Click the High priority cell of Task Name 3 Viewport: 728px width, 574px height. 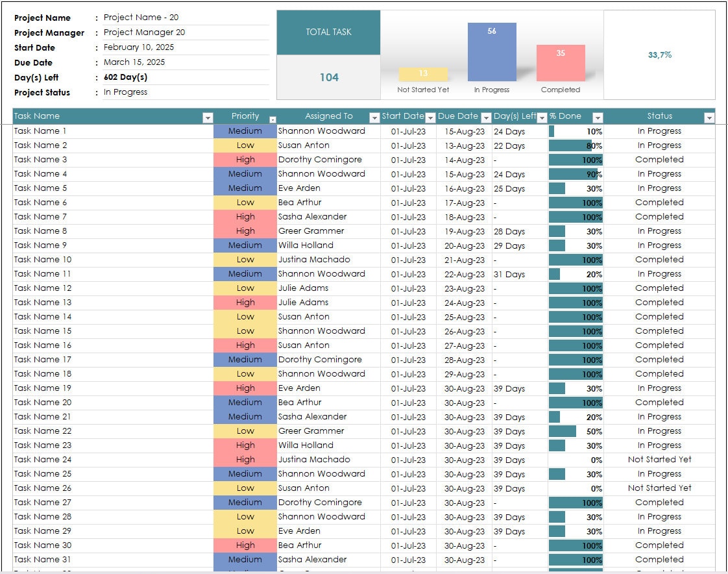[245, 160]
